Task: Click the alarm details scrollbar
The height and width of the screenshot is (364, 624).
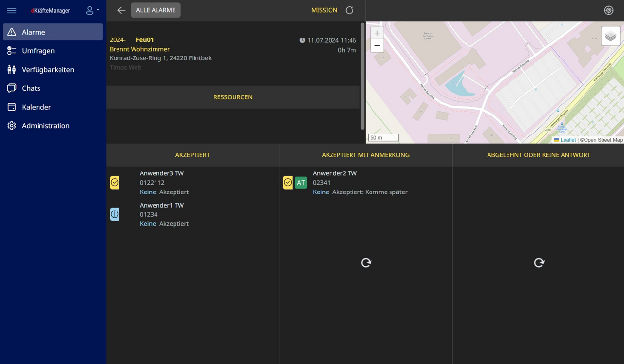Action: pyautogui.click(x=362, y=76)
